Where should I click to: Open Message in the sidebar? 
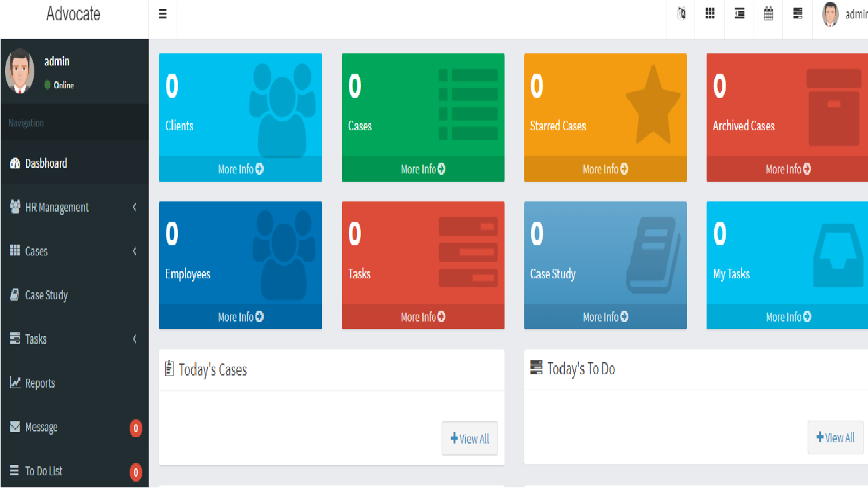(x=41, y=428)
